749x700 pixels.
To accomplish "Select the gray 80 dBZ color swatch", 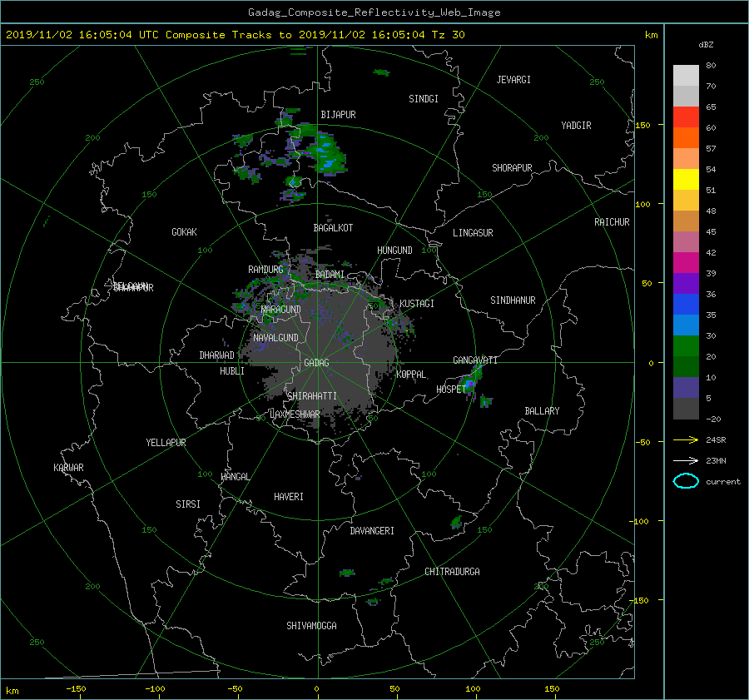I will coord(686,75).
